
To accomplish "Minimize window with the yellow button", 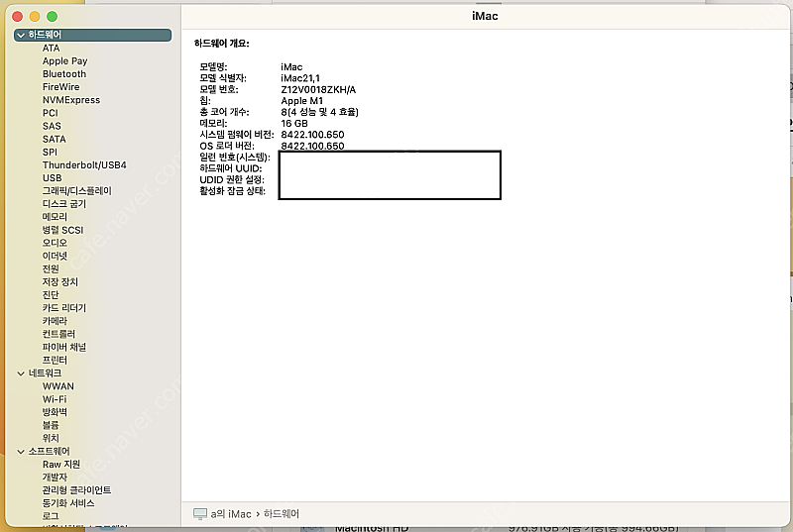I will (35, 16).
